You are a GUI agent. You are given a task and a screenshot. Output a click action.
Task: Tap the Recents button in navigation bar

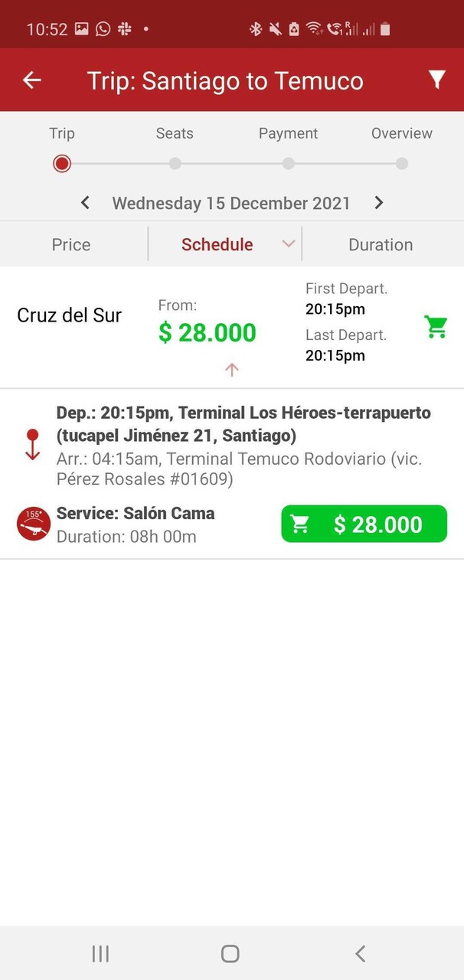[100, 953]
